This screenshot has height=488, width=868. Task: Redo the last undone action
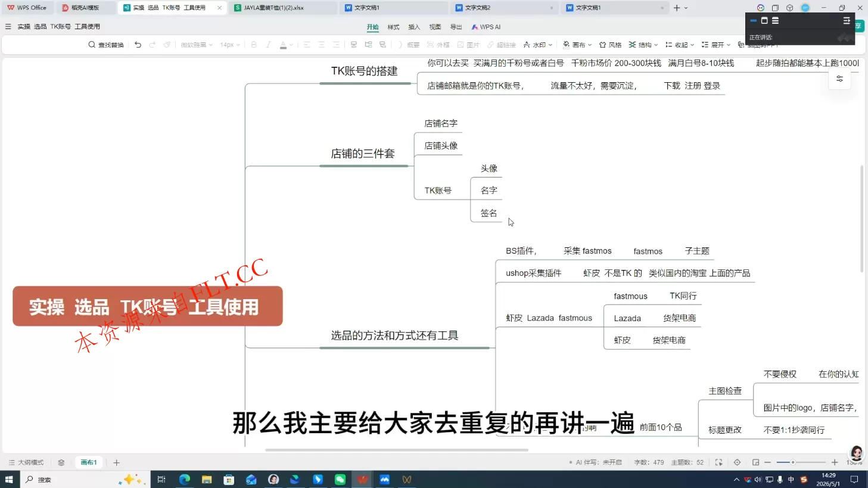pos(153,45)
